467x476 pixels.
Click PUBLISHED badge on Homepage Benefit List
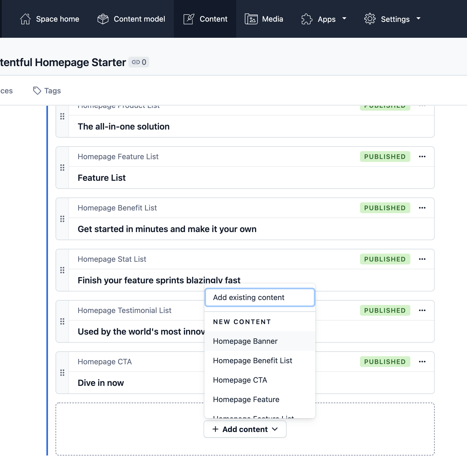[x=385, y=208]
